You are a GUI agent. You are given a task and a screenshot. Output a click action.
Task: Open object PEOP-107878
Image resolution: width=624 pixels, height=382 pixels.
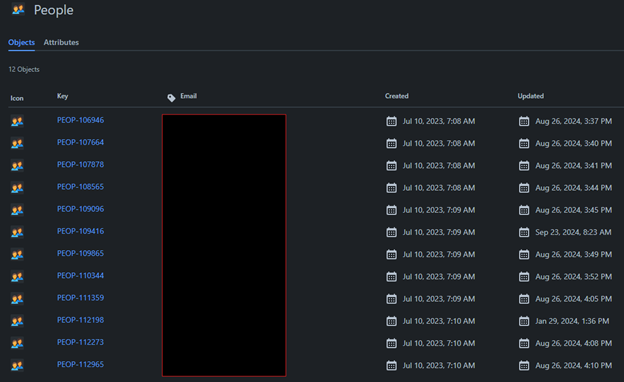(80, 165)
